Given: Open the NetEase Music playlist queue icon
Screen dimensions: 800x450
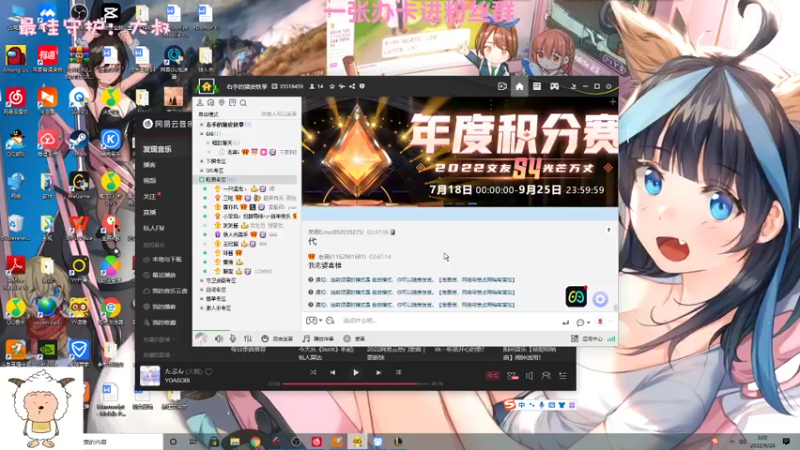Looking at the screenshot, I should pos(563,376).
